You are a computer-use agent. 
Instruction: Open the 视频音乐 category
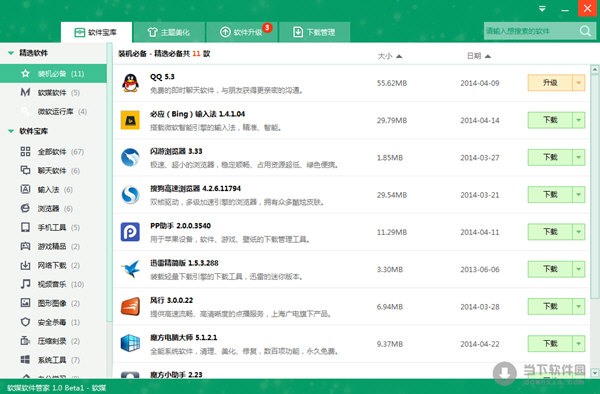[52, 284]
